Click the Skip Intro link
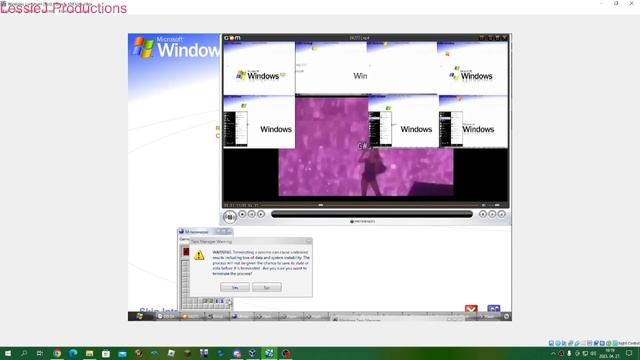 (158, 310)
